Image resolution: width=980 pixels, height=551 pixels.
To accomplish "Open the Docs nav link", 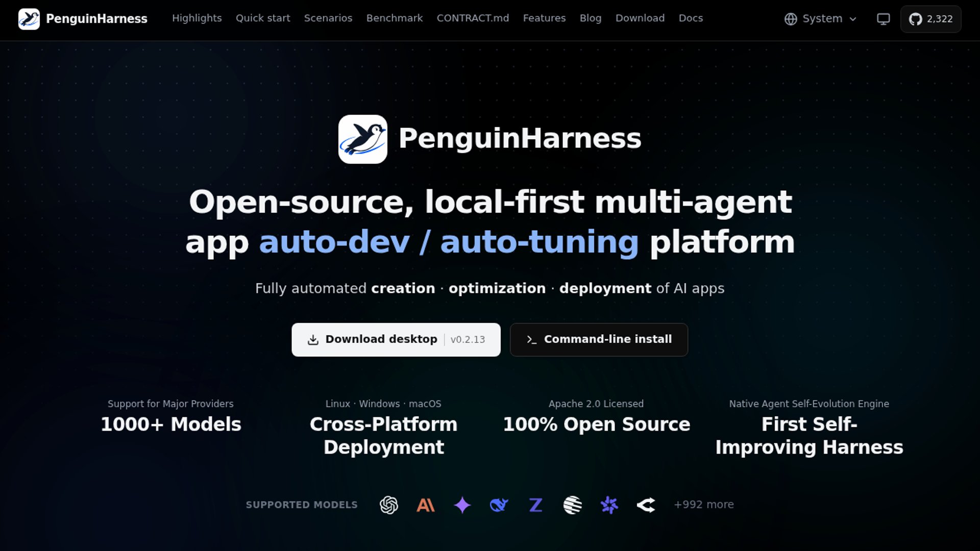I will pos(691,18).
